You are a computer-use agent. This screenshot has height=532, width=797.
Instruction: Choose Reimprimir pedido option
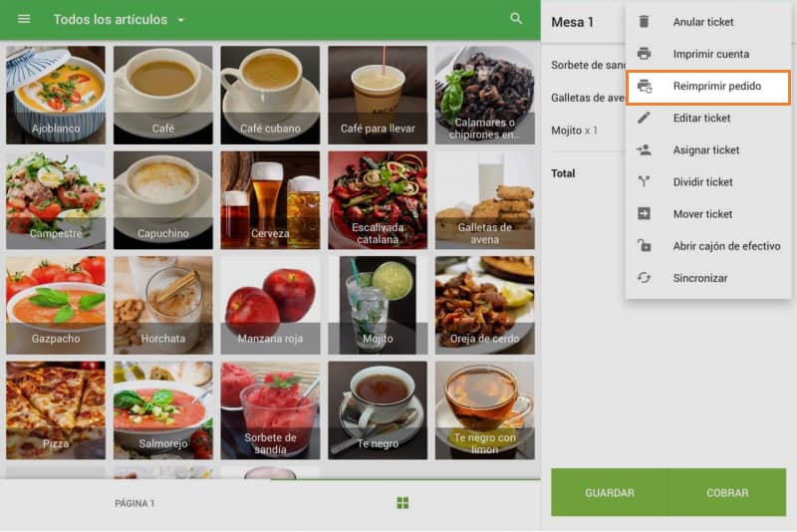pos(708,86)
